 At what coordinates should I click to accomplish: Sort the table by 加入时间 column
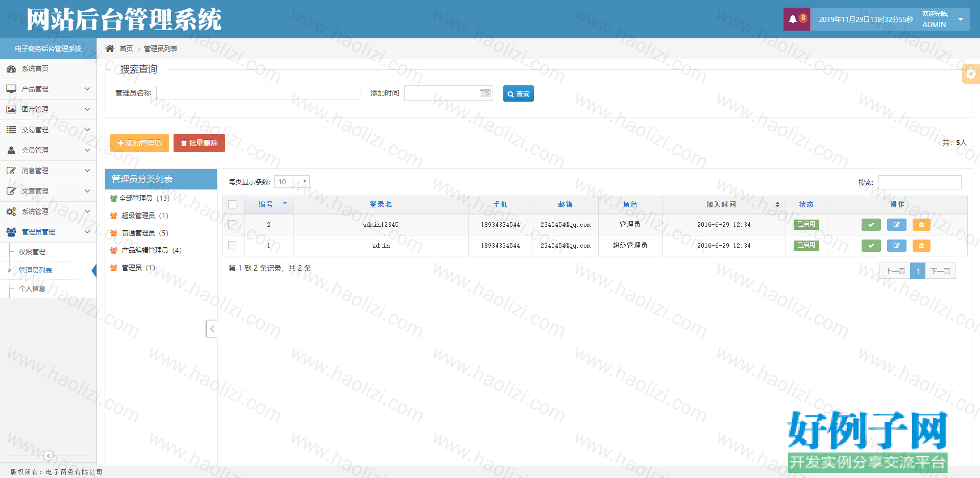pos(724,204)
